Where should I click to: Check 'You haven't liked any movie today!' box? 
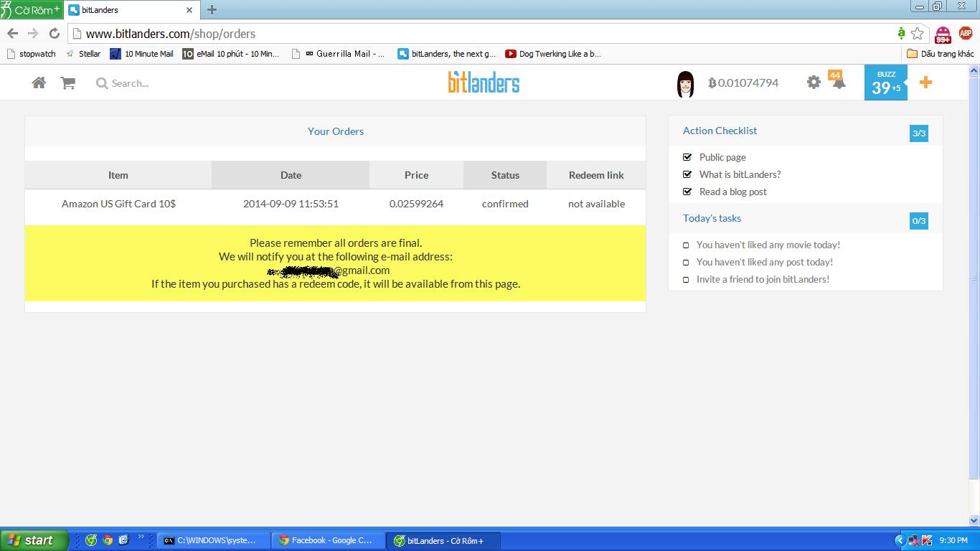click(x=686, y=245)
